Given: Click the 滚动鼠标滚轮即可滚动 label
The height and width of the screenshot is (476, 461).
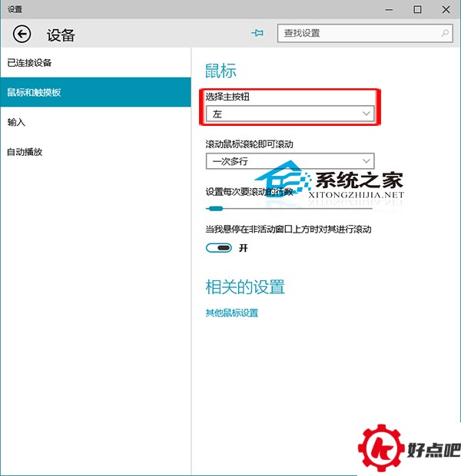Looking at the screenshot, I should pos(249,144).
